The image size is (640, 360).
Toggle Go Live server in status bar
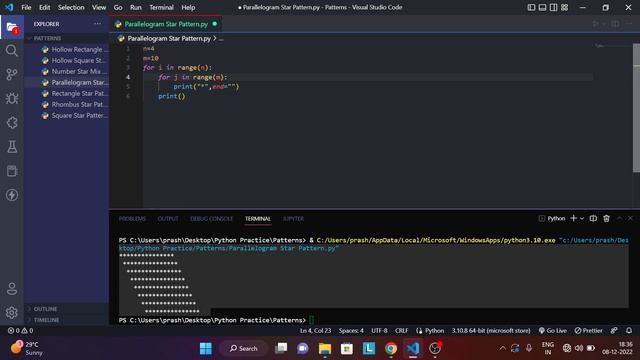tap(553, 331)
